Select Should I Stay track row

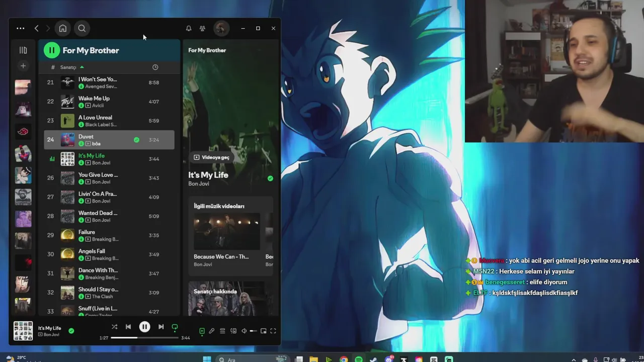coord(109,293)
